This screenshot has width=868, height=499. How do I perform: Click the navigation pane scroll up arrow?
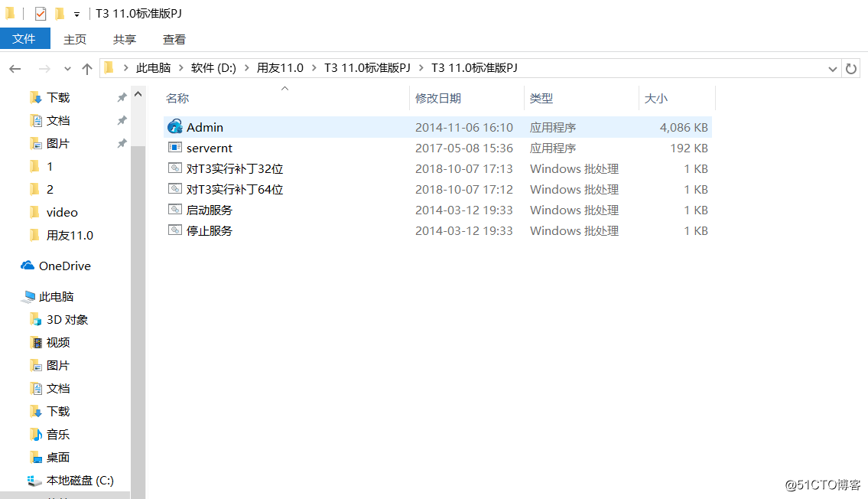(x=138, y=94)
